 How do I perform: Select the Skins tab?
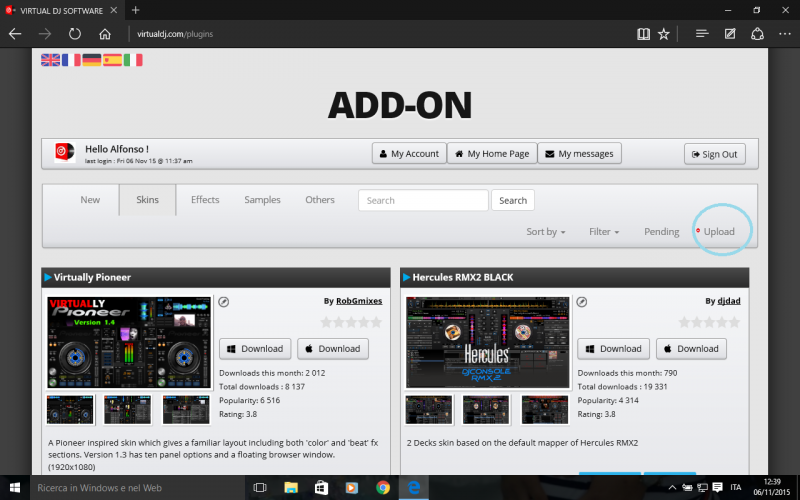147,200
